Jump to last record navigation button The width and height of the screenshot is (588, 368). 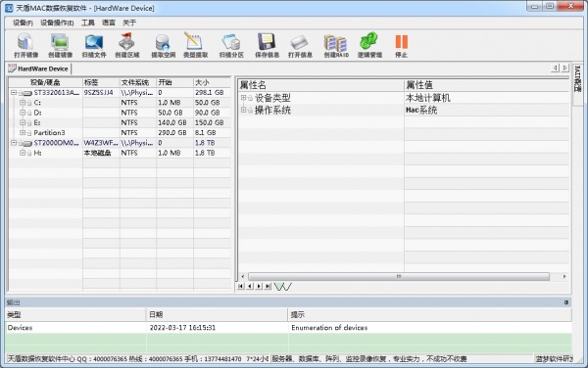[268, 286]
